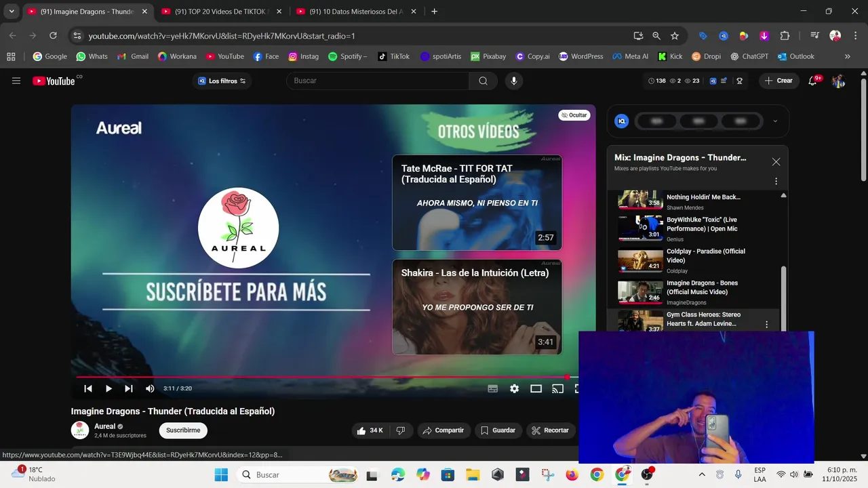This screenshot has width=868, height=488.
Task: Open options for Gym Class Heroes item
Action: (x=767, y=325)
